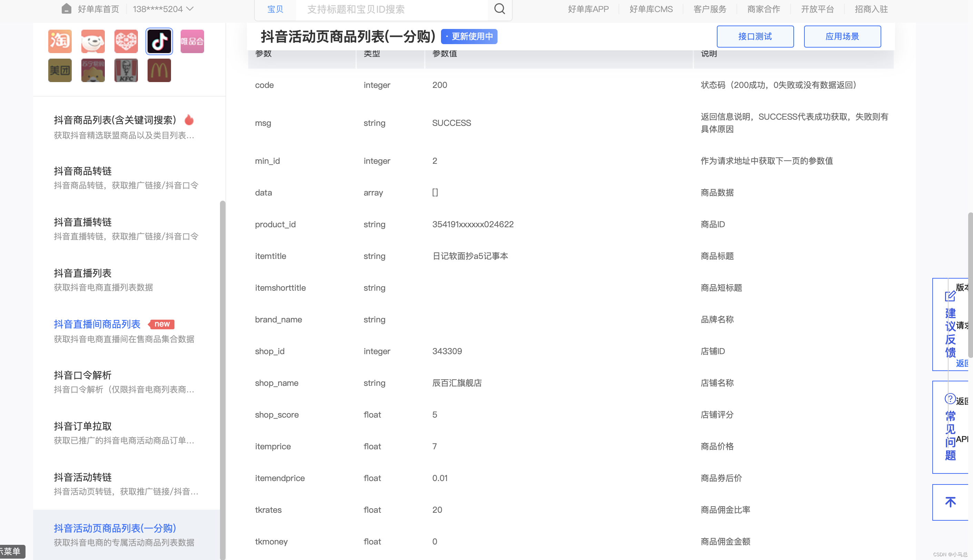Click the McDonald's platform icon

point(159,70)
